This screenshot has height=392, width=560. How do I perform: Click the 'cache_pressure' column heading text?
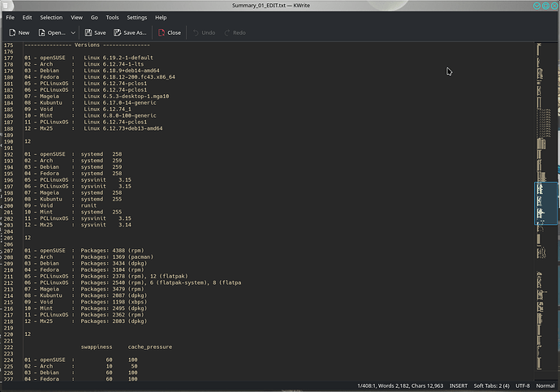(x=150, y=347)
